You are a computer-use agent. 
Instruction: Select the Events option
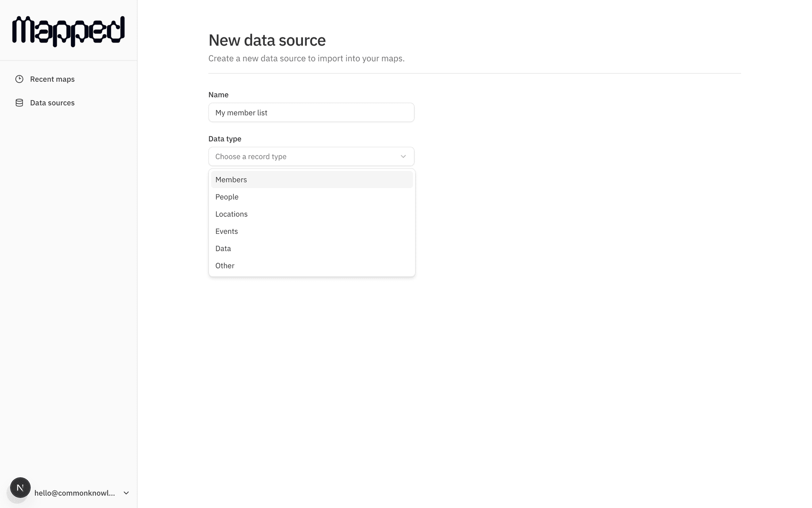pyautogui.click(x=226, y=231)
